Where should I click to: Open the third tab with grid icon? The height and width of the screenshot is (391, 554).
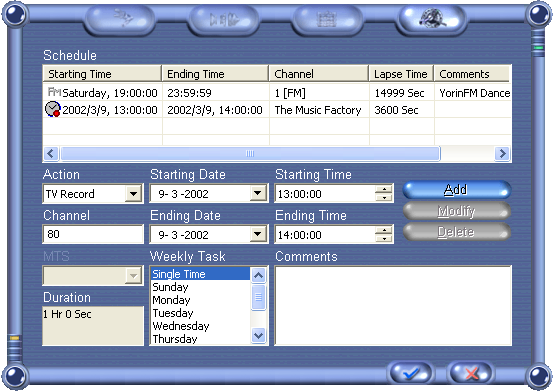click(328, 20)
